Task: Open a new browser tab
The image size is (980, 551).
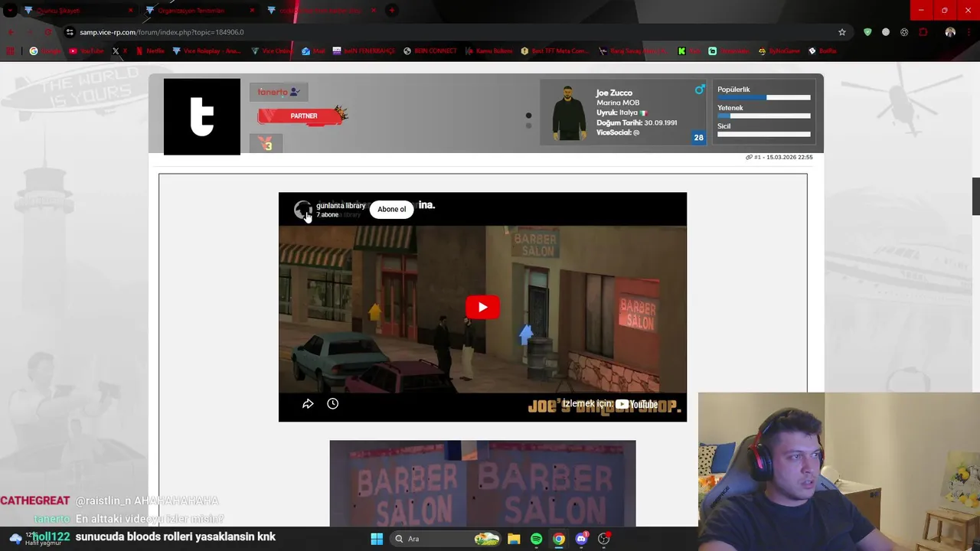Action: [391, 11]
